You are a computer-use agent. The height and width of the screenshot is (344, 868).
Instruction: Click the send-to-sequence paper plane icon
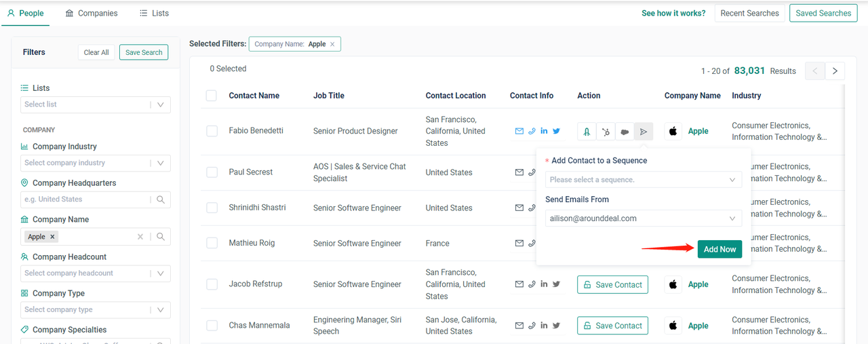click(644, 132)
